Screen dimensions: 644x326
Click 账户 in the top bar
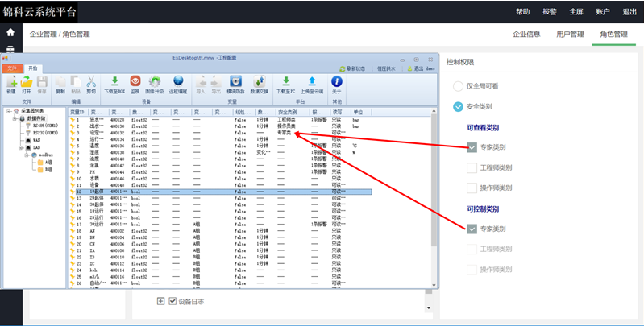[x=603, y=12]
